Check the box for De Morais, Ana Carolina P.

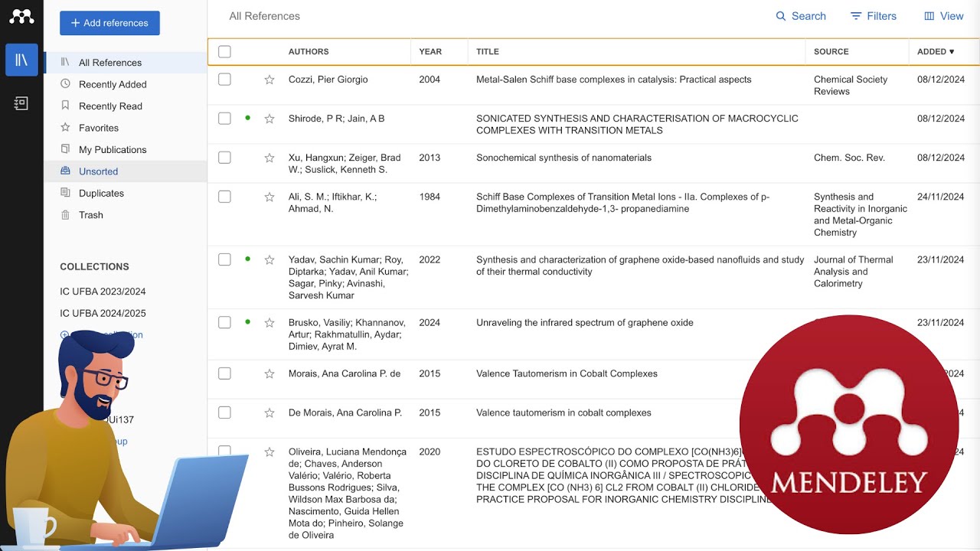pyautogui.click(x=224, y=412)
